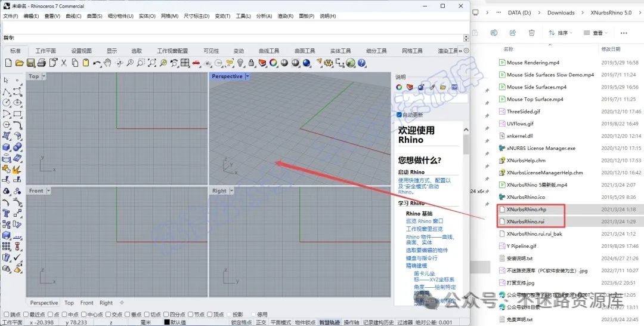This screenshot has width=644, height=326.
Task: Switch to the 工作平面 toolbar tab
Action: click(45, 51)
